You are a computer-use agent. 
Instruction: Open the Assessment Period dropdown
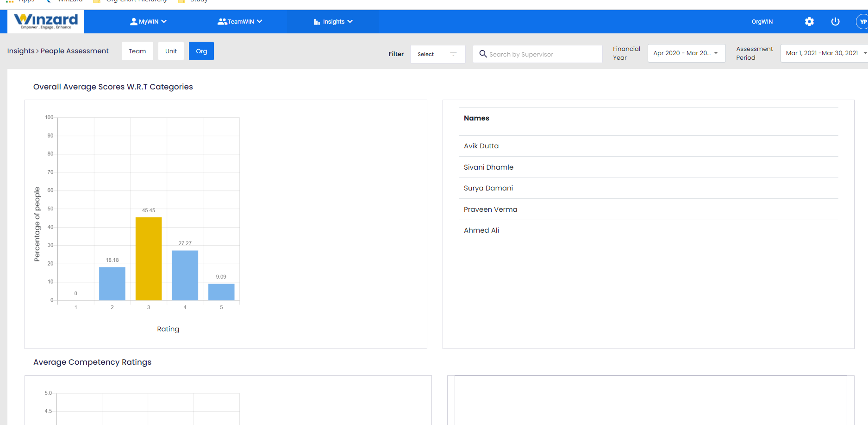(x=823, y=53)
